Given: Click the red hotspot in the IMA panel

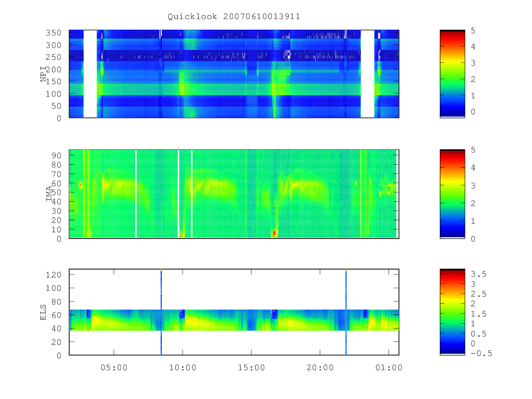Looking at the screenshot, I should tap(274, 232).
